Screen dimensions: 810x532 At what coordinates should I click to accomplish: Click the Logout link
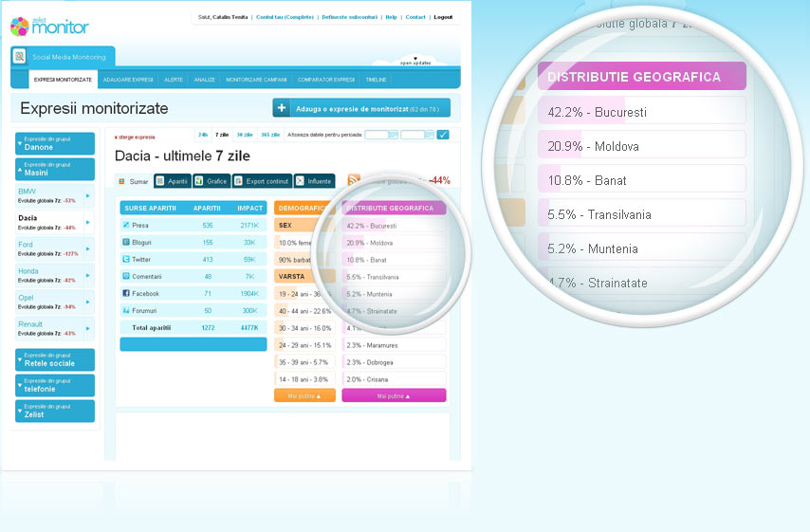click(x=443, y=17)
